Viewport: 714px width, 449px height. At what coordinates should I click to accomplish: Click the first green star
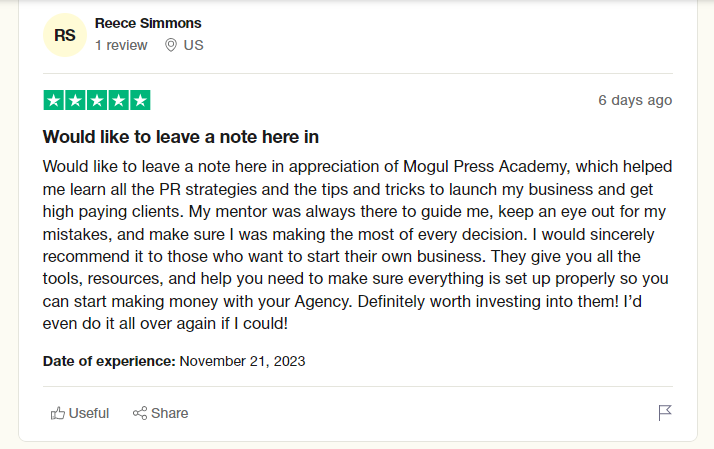[x=54, y=100]
